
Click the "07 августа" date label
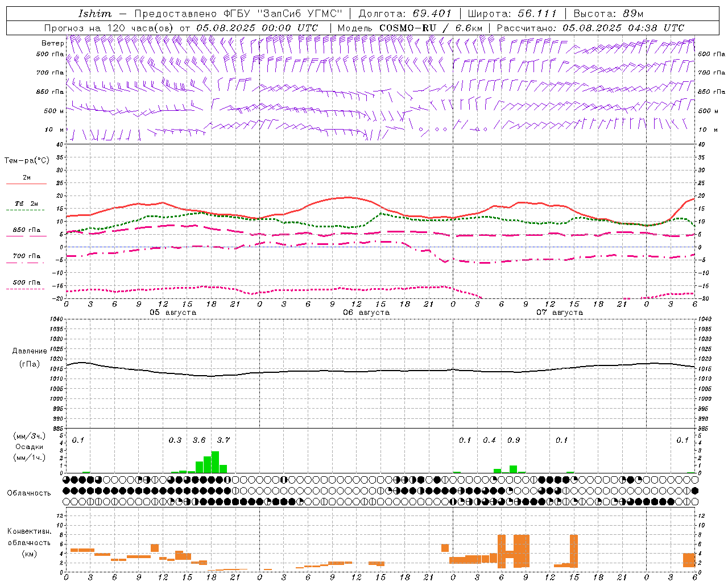[560, 313]
